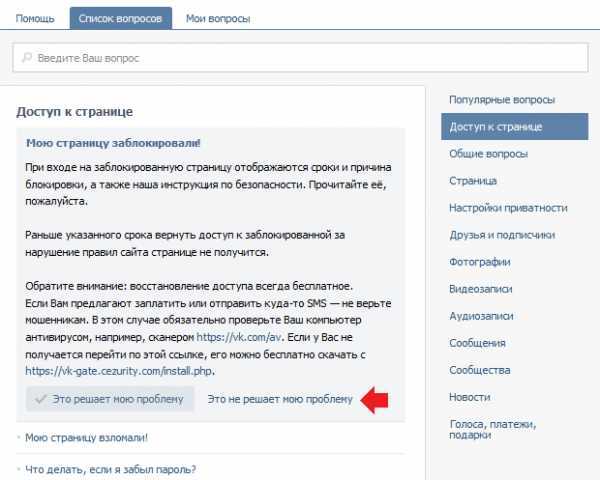Viewport: 600px width, 480px height.
Task: Focus the Введите Ваш вопрос search field
Action: pyautogui.click(x=300, y=58)
